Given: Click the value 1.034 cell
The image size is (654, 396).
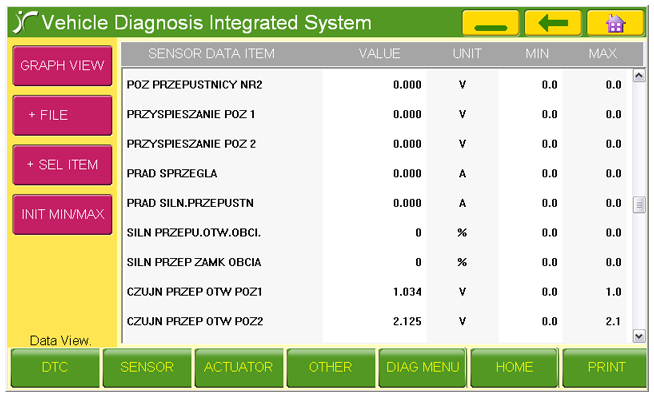Looking at the screenshot, I should pyautogui.click(x=407, y=292).
